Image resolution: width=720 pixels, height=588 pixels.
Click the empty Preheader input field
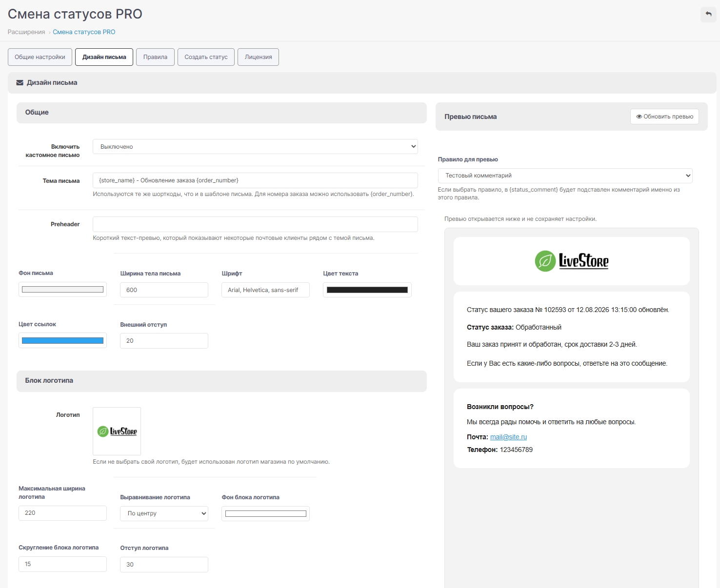pyautogui.click(x=255, y=224)
